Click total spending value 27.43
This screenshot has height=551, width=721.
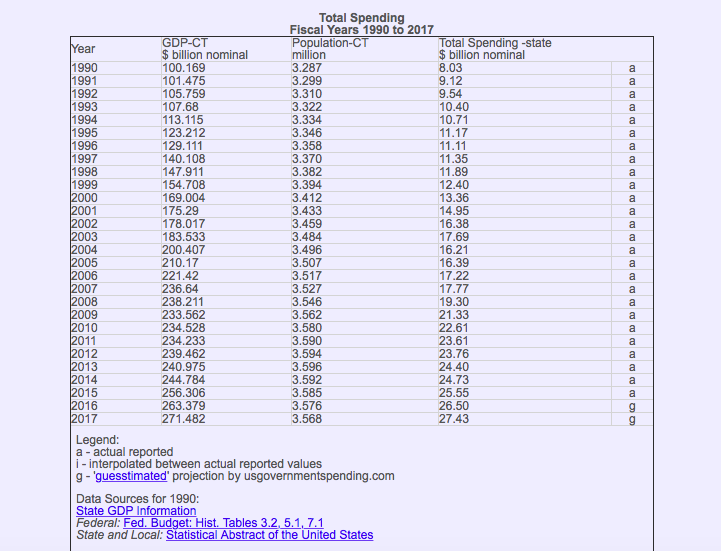(454, 419)
